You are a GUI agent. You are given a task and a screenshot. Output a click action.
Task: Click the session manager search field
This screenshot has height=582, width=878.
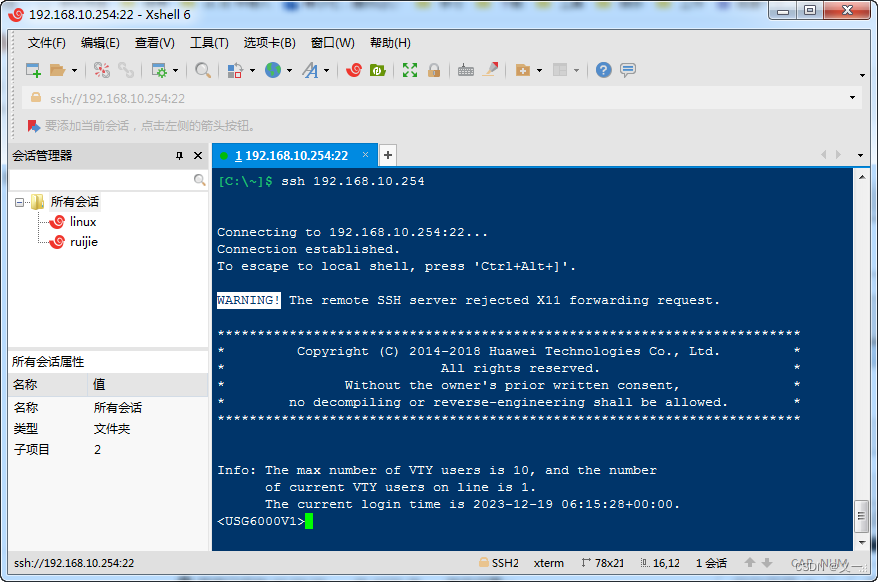pos(101,180)
